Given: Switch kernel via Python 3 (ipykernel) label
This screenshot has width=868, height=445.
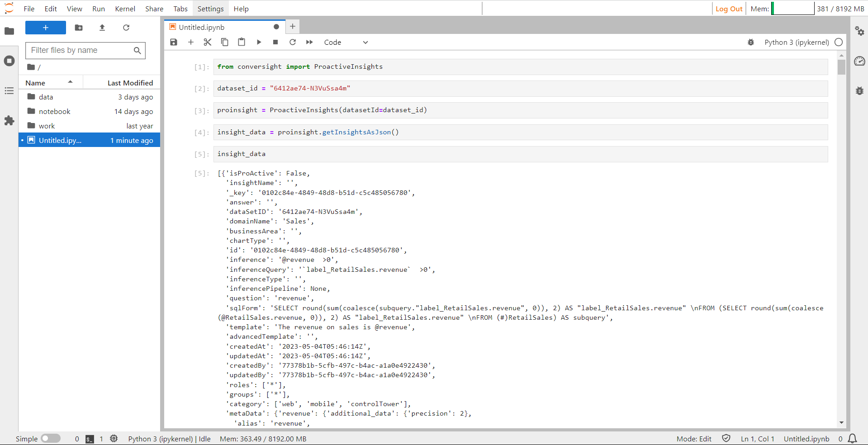Looking at the screenshot, I should 797,42.
